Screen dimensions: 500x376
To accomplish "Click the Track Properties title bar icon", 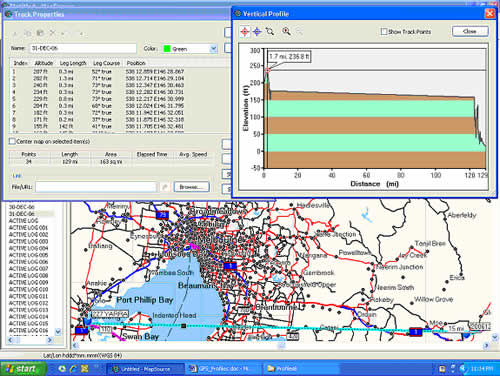I will coord(8,14).
